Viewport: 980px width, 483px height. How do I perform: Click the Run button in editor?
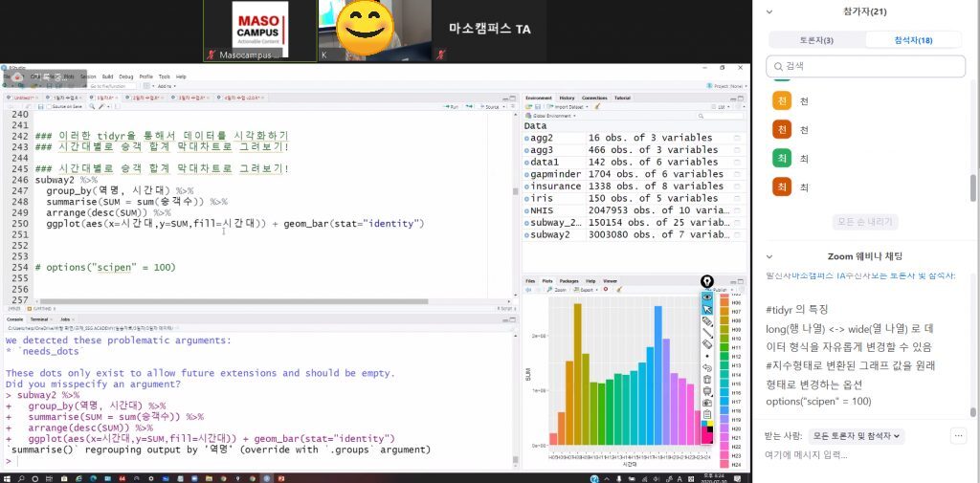[452, 107]
